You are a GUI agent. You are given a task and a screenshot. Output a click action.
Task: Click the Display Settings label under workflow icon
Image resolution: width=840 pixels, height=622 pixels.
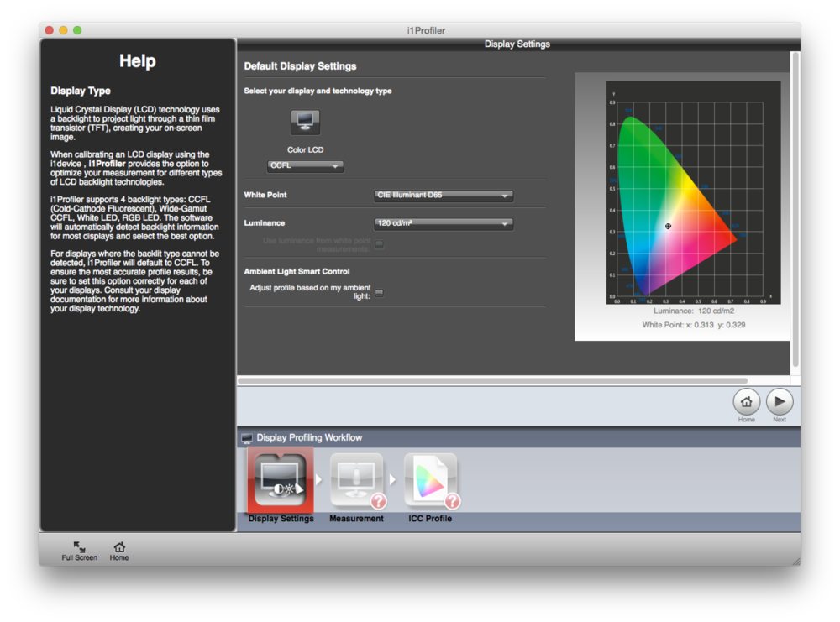pos(281,519)
